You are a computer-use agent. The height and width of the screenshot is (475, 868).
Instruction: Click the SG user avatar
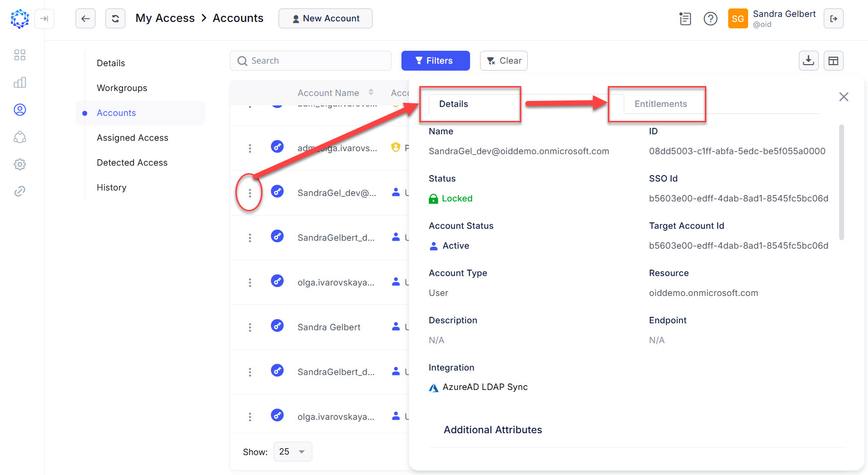[x=738, y=19]
